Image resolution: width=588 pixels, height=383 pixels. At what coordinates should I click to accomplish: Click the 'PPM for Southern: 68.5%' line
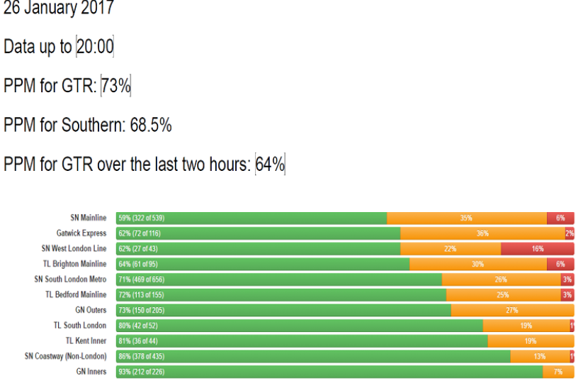87,125
